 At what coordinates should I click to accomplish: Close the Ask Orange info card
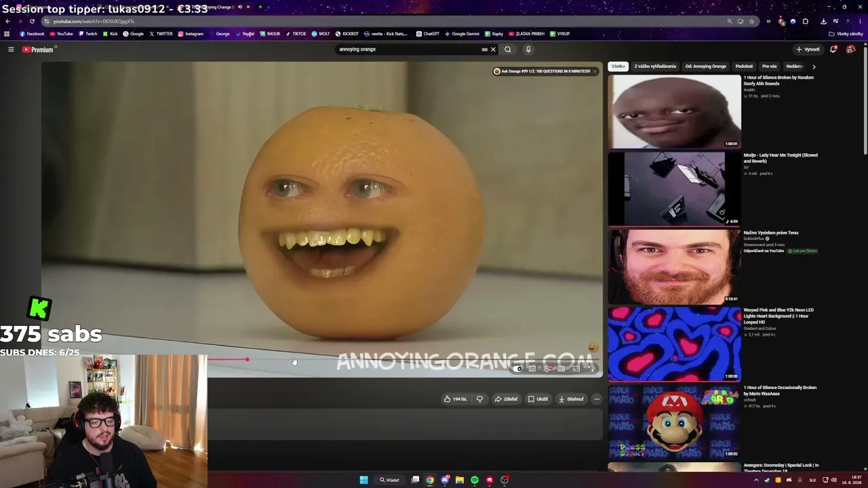point(595,71)
